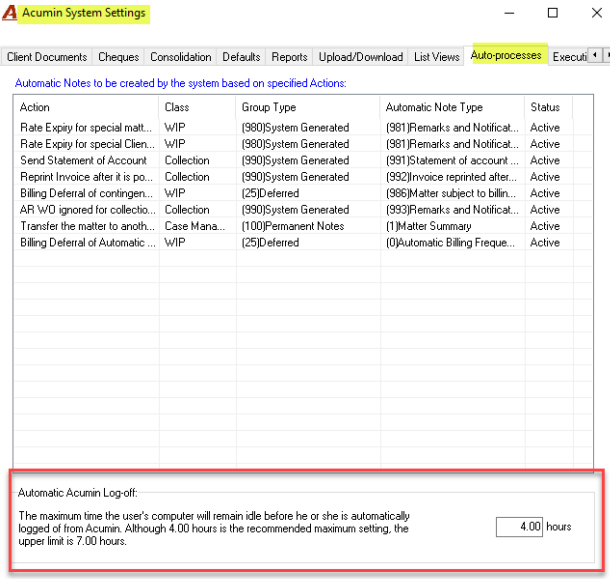Sort by Automatic Note Type column header

click(452, 107)
